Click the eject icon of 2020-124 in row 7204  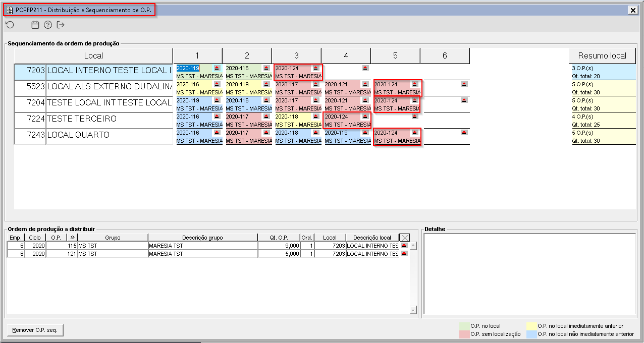pos(415,100)
